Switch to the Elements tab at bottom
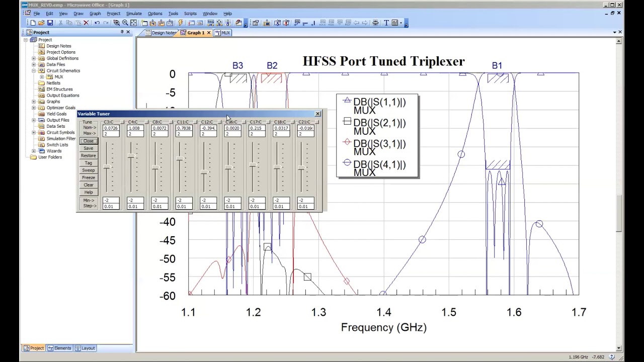This screenshot has height=362, width=644. pyautogui.click(x=59, y=348)
